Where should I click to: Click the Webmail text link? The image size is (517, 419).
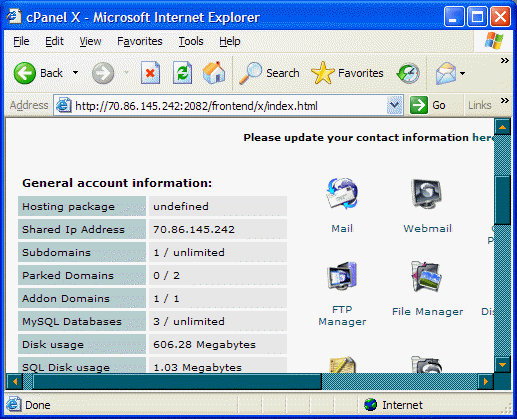[x=428, y=229]
